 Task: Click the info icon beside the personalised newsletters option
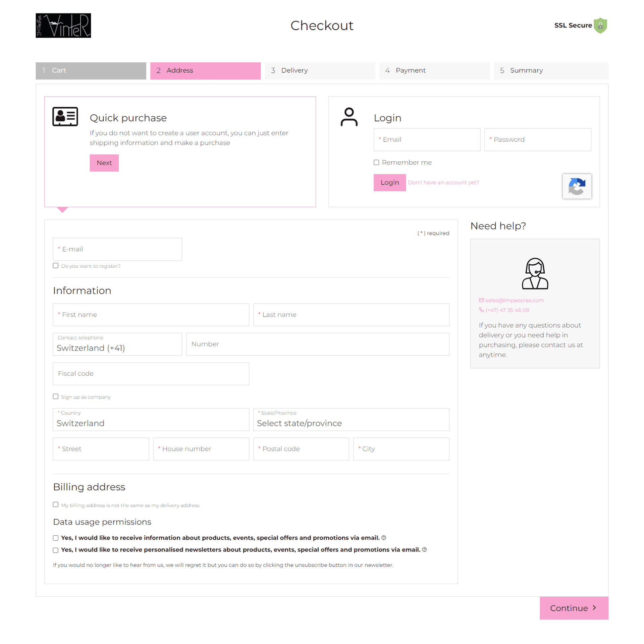coord(424,549)
